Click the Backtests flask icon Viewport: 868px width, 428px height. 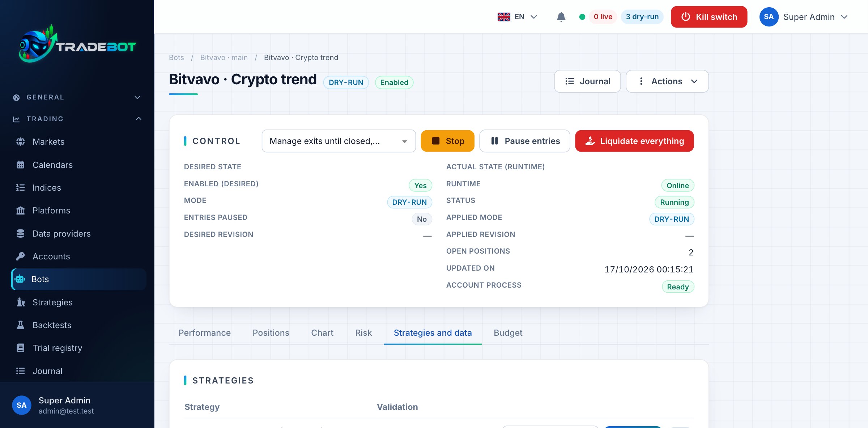tap(21, 325)
